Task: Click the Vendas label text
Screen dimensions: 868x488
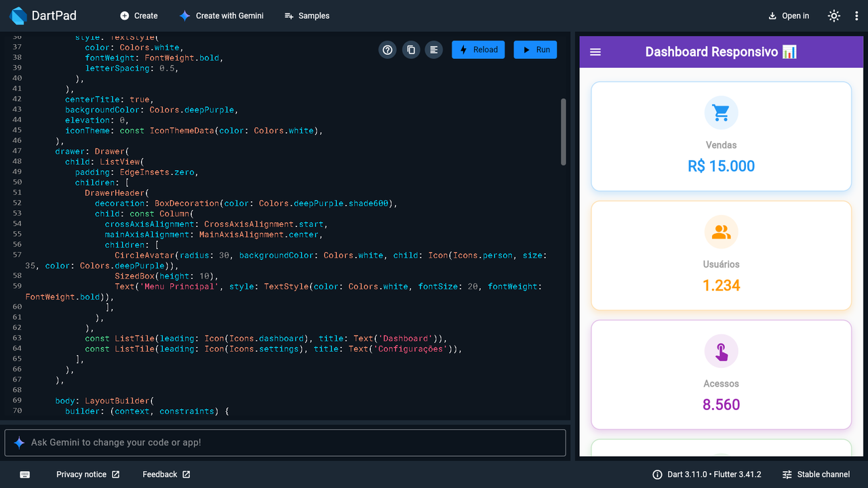Action: click(721, 145)
